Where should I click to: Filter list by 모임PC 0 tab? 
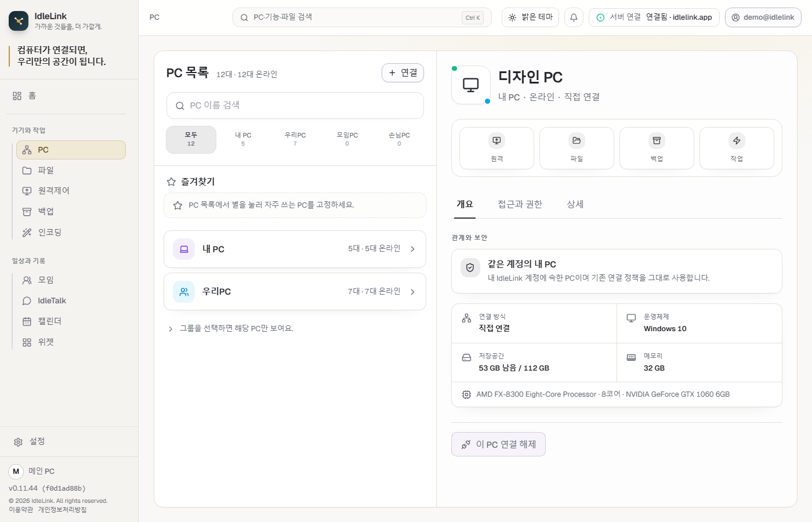(x=347, y=139)
